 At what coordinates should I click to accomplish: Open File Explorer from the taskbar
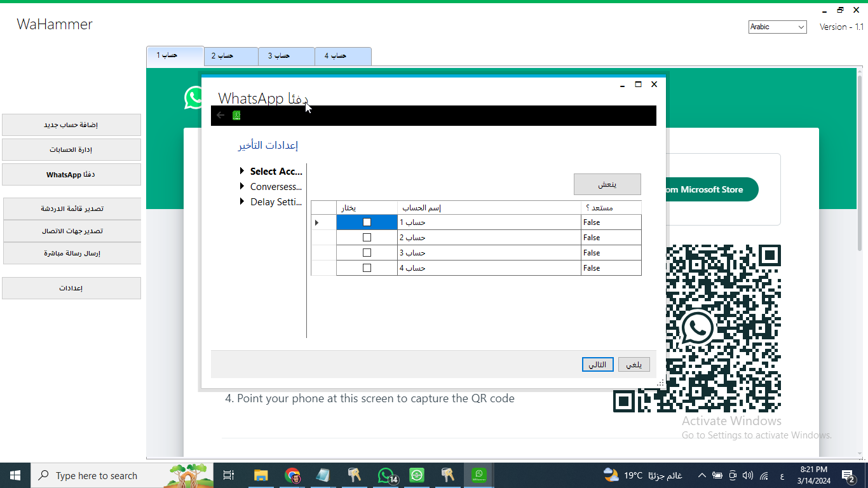[x=261, y=475]
